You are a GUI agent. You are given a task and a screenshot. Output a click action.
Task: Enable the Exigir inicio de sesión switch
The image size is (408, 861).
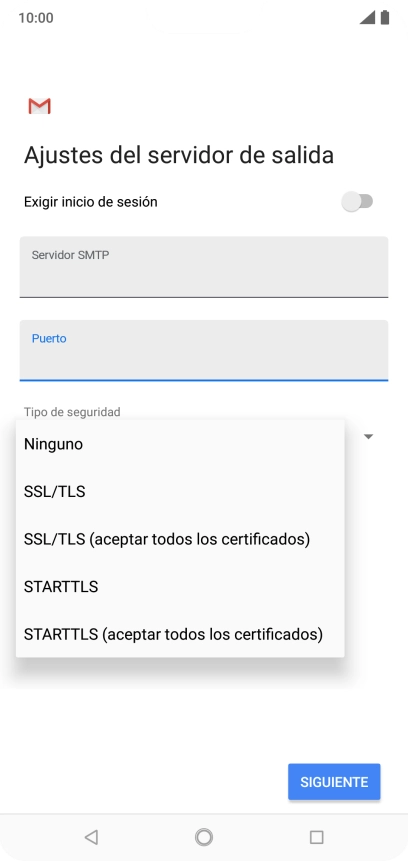357,202
